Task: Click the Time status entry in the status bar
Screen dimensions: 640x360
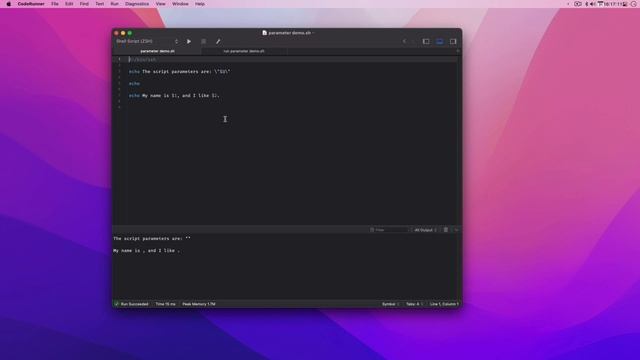Action: click(x=165, y=304)
